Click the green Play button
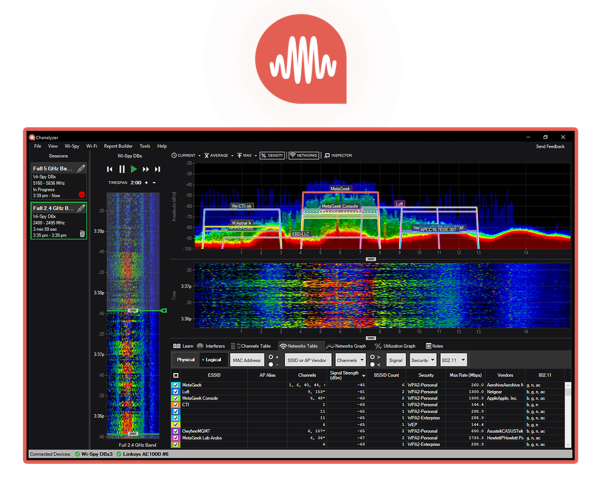Image resolution: width=600 pixels, height=485 pixels. pos(134,169)
